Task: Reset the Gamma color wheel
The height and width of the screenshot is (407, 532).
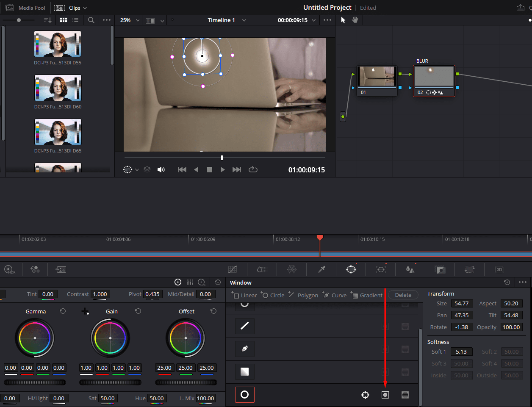Action: [x=63, y=311]
